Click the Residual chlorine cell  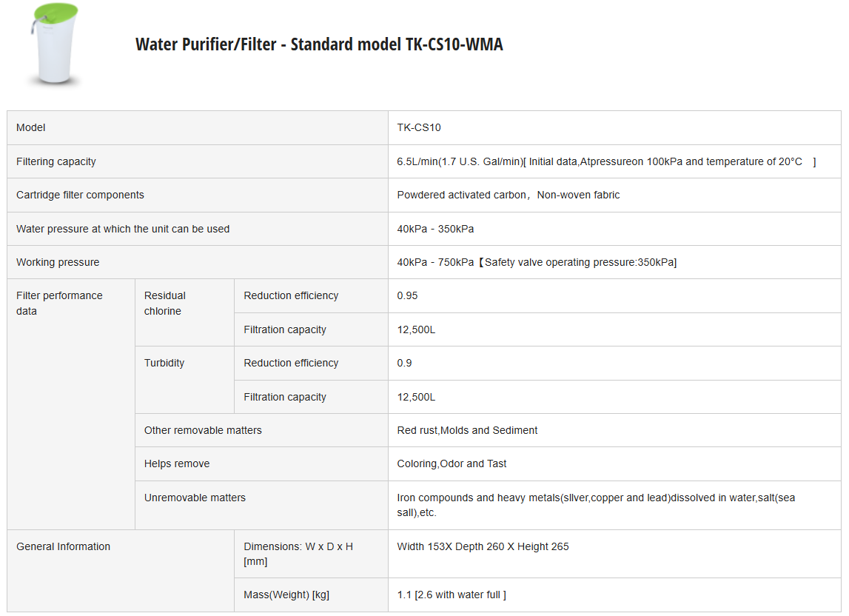(165, 303)
